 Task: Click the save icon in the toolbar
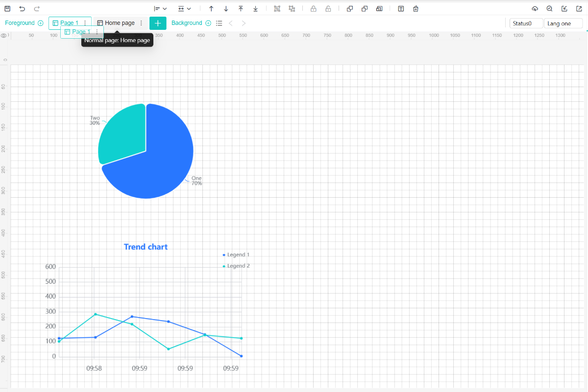click(x=7, y=8)
